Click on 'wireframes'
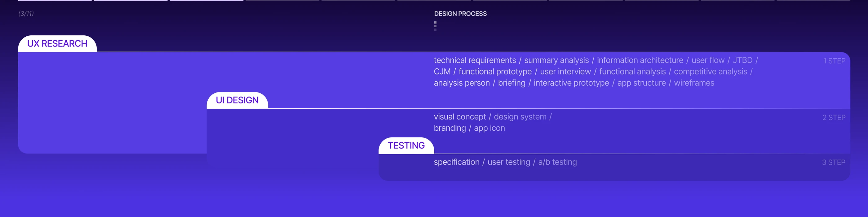 pyautogui.click(x=694, y=83)
